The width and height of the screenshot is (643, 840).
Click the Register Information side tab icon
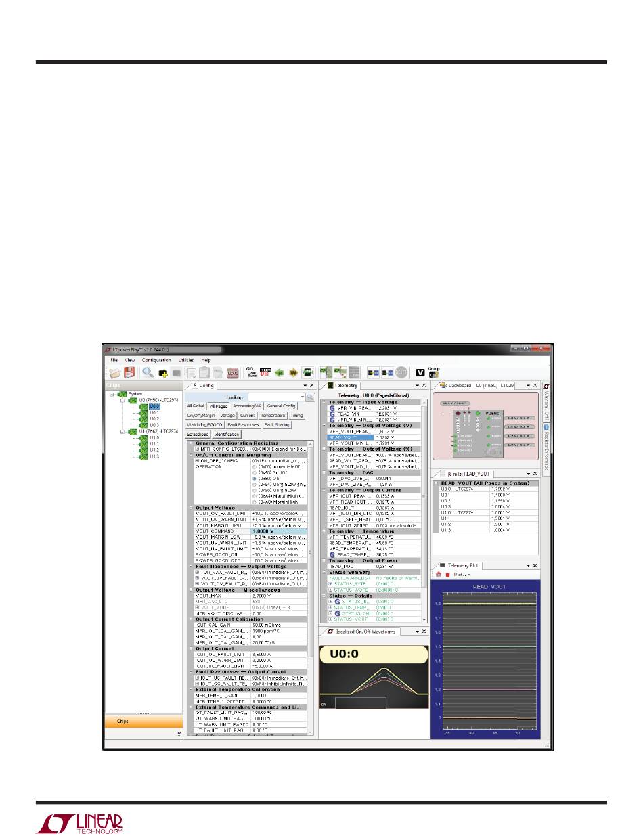tap(546, 428)
